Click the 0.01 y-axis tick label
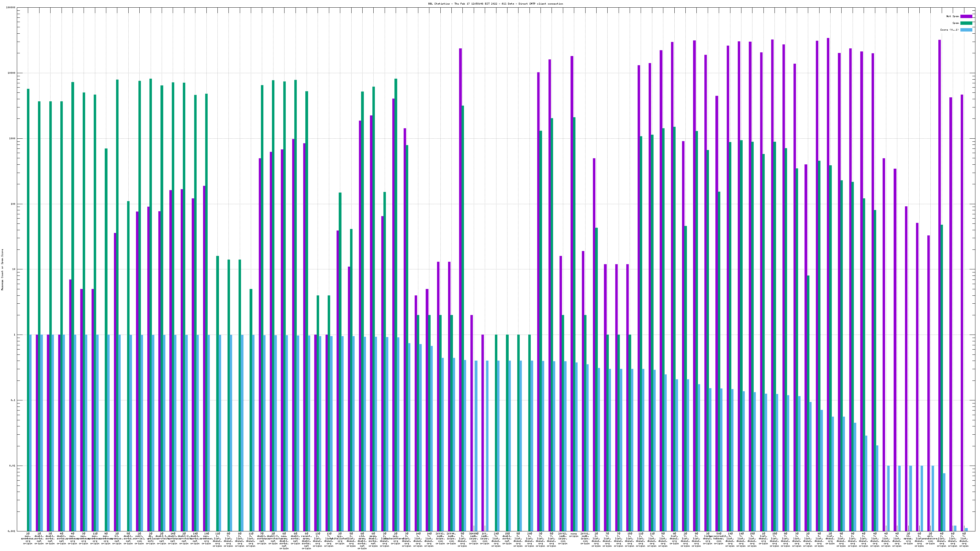The width and height of the screenshot is (980, 551). pos(12,466)
